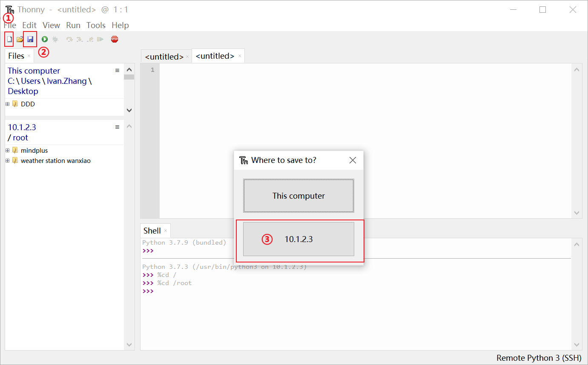Save the current script
This screenshot has height=365, width=588.
(x=30, y=39)
